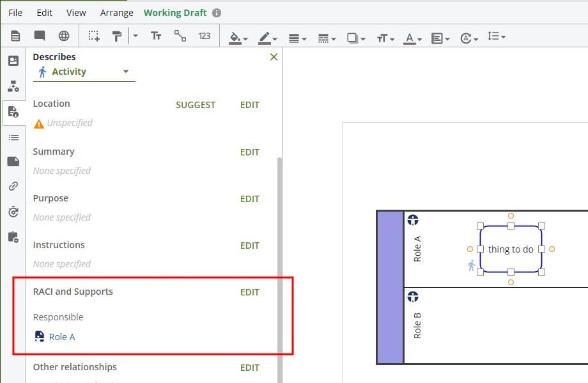
Task: Click the globe icon in the toolbar
Action: [x=64, y=36]
